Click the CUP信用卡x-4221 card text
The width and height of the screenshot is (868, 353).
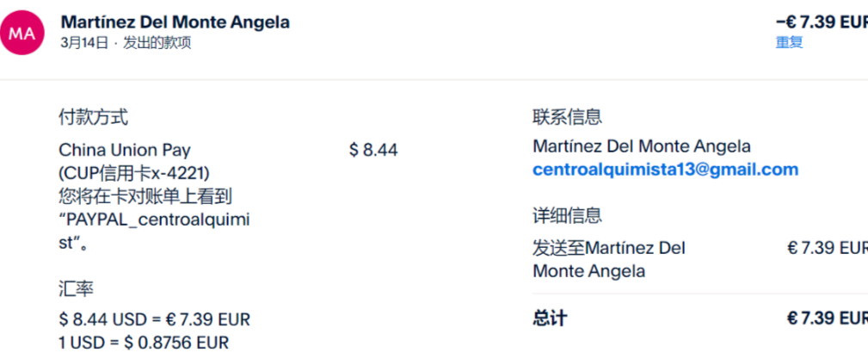tap(134, 173)
